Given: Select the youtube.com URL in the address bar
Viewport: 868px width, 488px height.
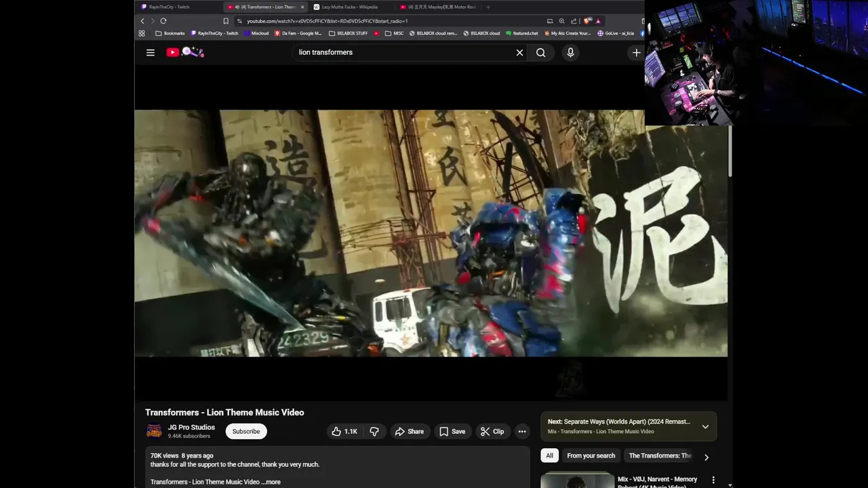Looking at the screenshot, I should [x=327, y=21].
